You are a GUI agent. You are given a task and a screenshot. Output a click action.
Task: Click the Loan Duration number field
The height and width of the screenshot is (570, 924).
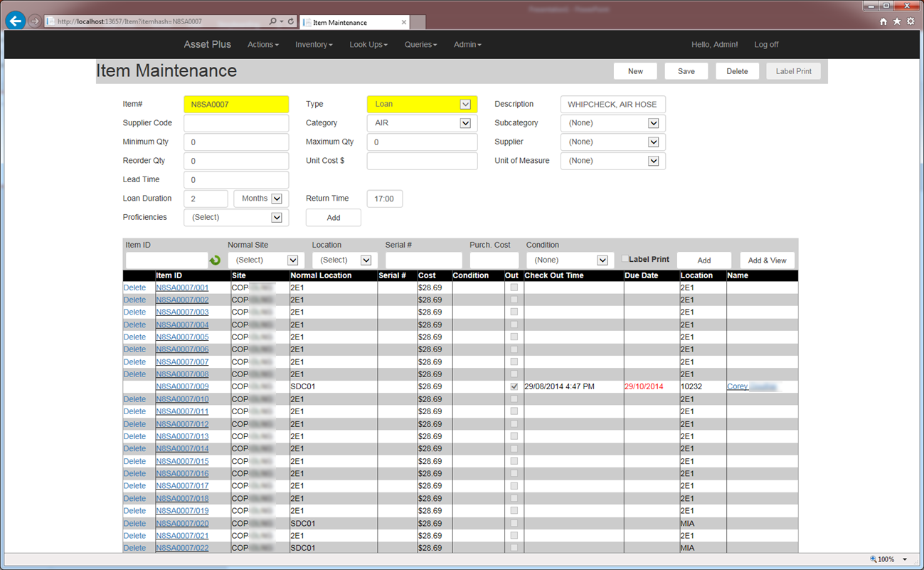click(x=206, y=199)
